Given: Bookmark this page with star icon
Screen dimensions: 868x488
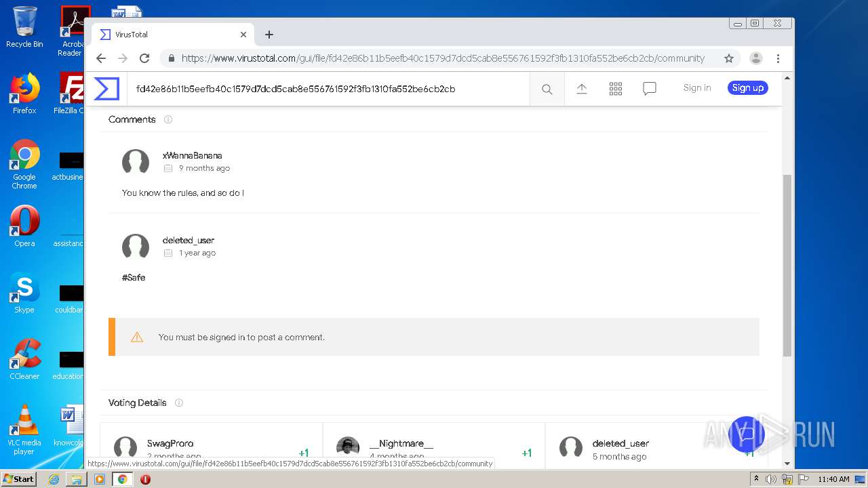Looking at the screenshot, I should [729, 58].
